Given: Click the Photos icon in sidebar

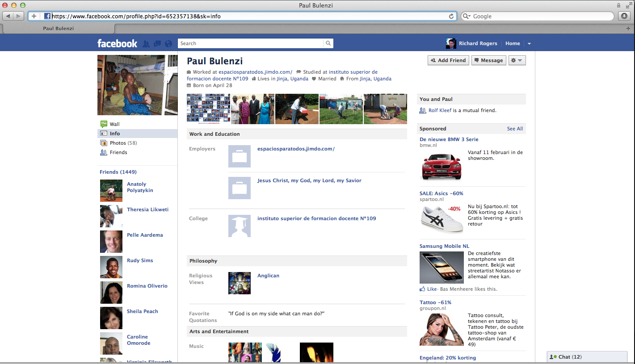Looking at the screenshot, I should coord(104,143).
